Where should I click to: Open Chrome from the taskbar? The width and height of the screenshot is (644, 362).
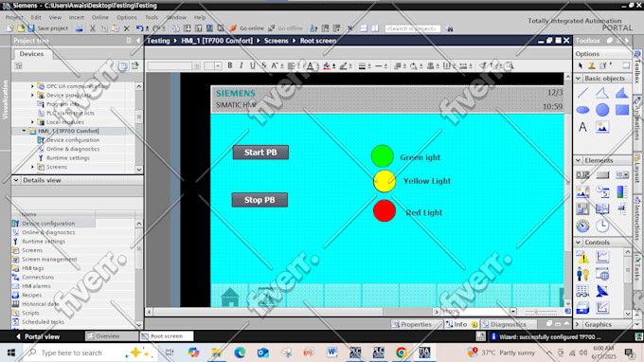click(402, 353)
